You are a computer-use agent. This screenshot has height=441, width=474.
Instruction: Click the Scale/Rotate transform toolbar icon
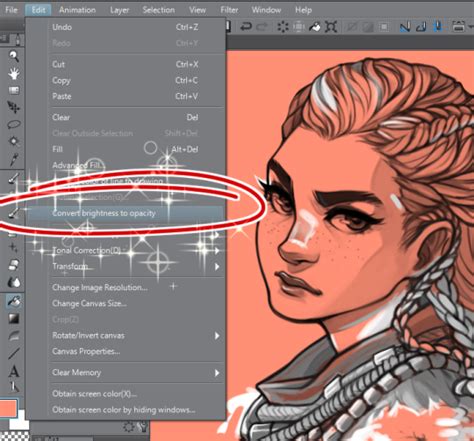(331, 27)
